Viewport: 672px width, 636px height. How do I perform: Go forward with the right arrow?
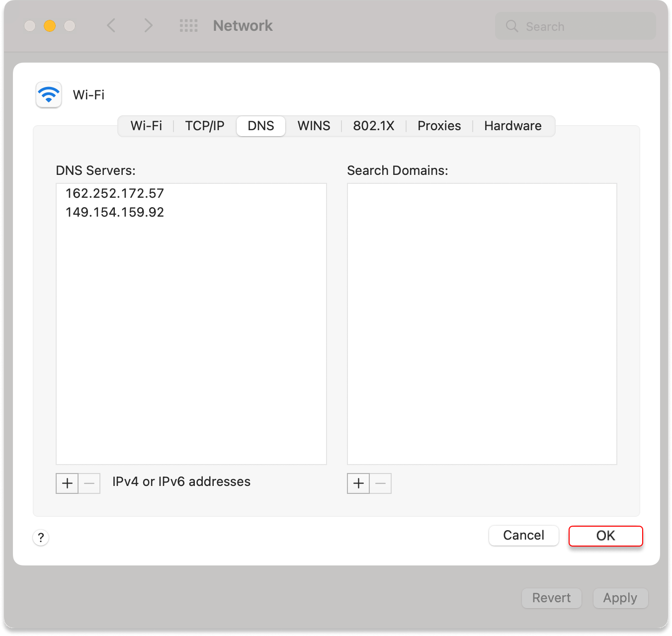tap(148, 26)
